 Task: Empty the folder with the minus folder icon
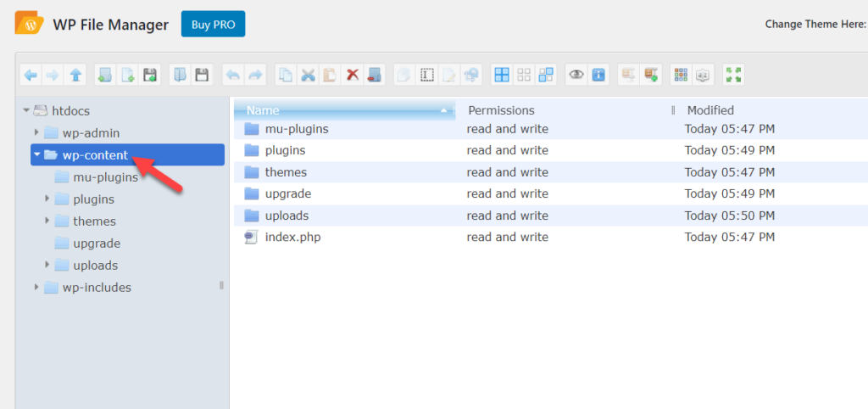click(375, 75)
